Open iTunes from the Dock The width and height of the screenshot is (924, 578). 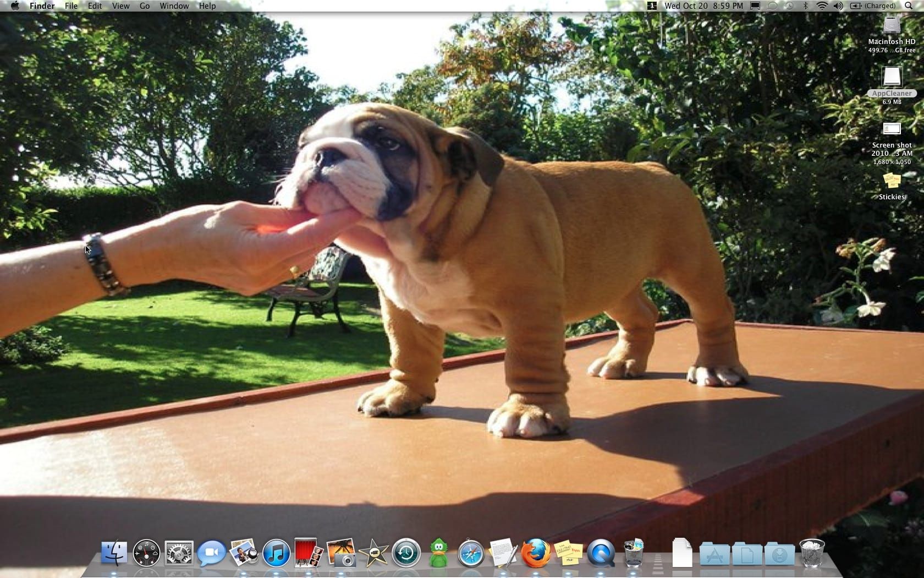pyautogui.click(x=277, y=553)
